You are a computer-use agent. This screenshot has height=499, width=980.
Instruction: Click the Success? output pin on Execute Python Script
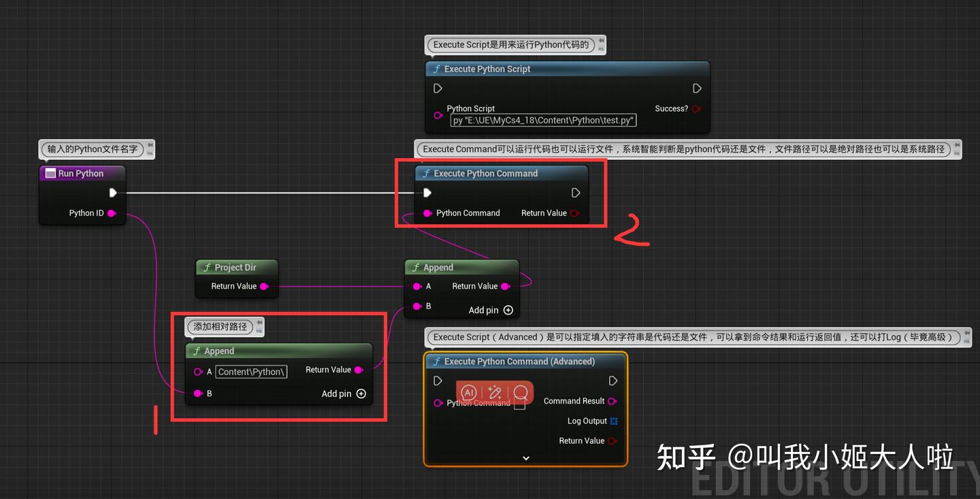coord(695,108)
